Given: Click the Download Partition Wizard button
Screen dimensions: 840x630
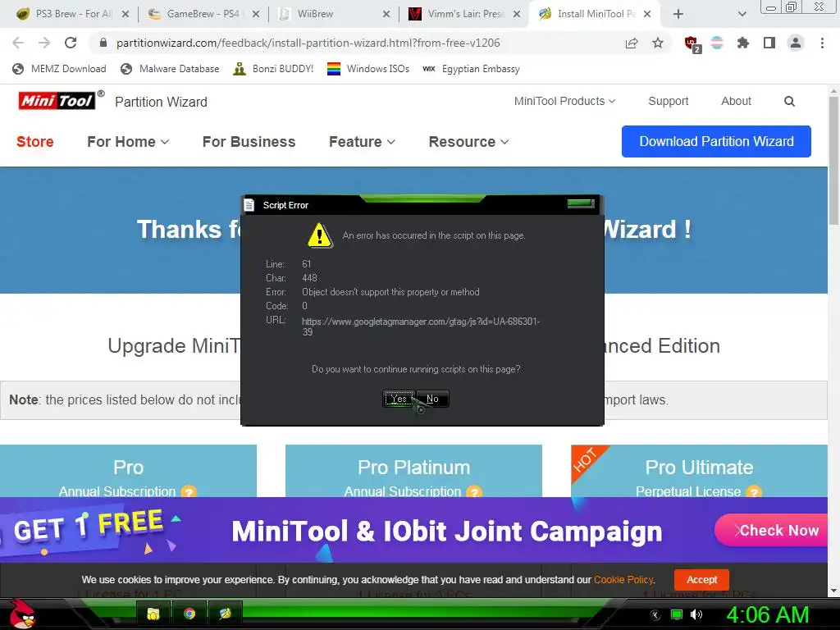Looking at the screenshot, I should click(x=716, y=141).
